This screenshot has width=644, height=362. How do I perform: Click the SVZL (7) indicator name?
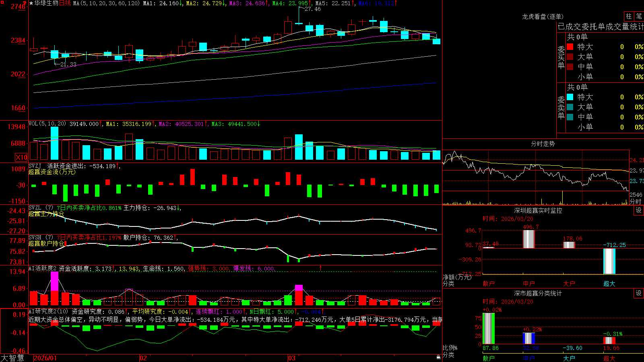point(41,208)
